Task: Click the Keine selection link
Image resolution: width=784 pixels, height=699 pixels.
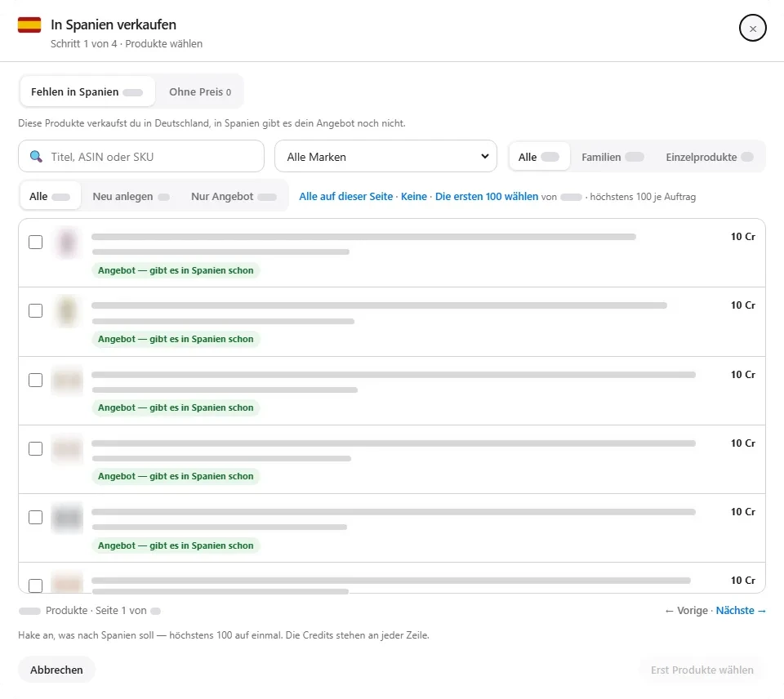Action: [x=414, y=197]
